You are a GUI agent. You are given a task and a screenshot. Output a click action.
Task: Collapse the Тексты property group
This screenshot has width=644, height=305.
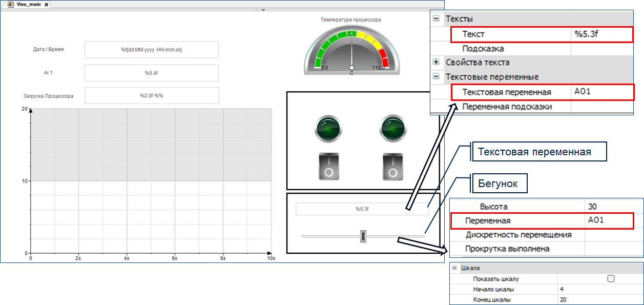[437, 18]
